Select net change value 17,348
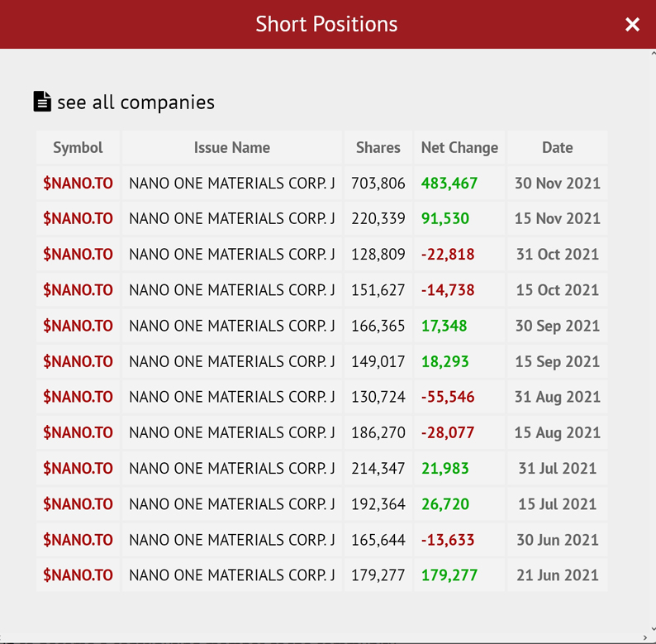The width and height of the screenshot is (656, 644). [444, 326]
